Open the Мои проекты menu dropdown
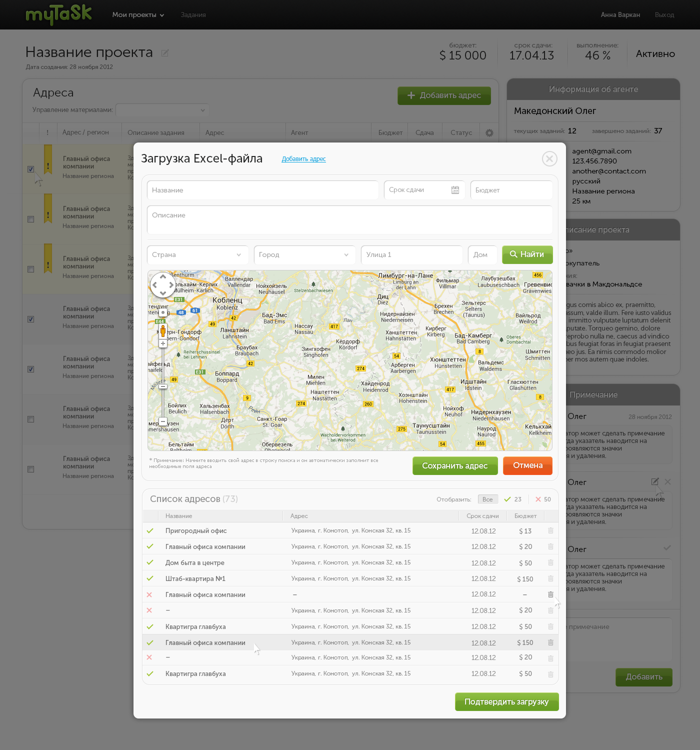 pyautogui.click(x=138, y=15)
